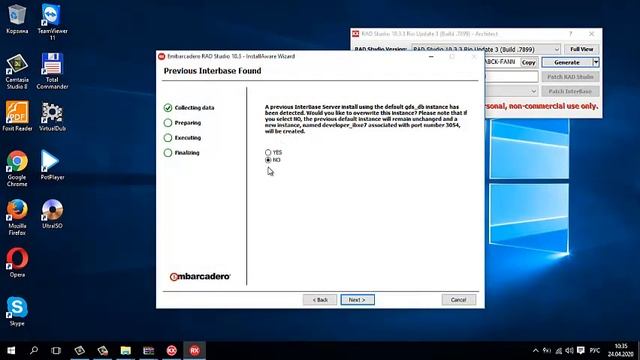Image resolution: width=640 pixels, height=360 pixels.
Task: Go back with the Back button
Action: tap(320, 300)
